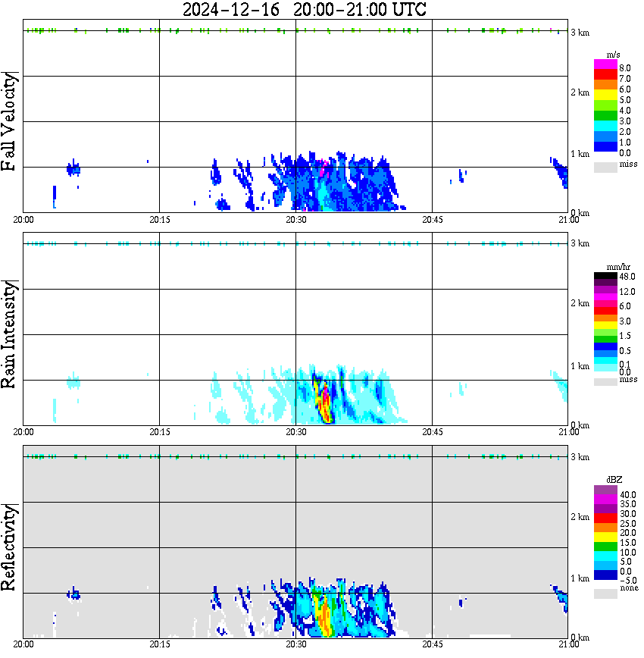This screenshot has width=644, height=658.
Task: Click the 'dBZ' legend unit label
Action: tap(614, 480)
